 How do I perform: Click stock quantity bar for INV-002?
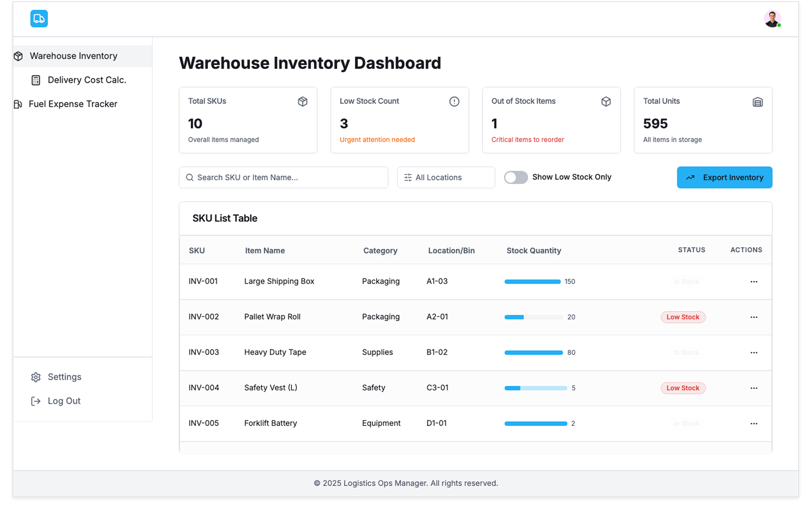pyautogui.click(x=533, y=317)
